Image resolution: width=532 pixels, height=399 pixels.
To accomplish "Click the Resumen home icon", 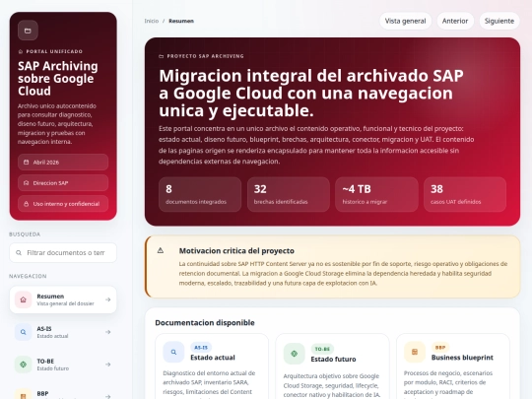I will 23,299.
